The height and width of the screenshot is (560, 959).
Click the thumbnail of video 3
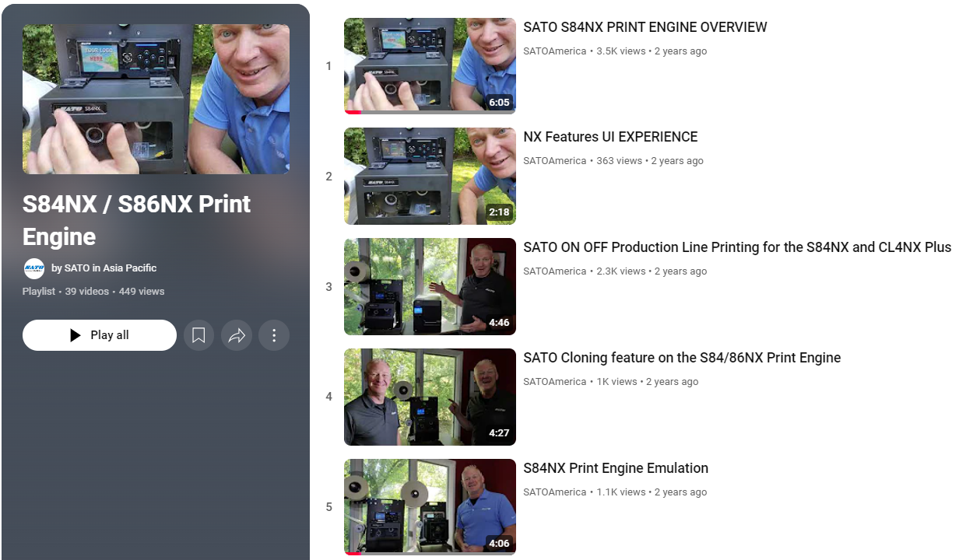click(x=430, y=286)
